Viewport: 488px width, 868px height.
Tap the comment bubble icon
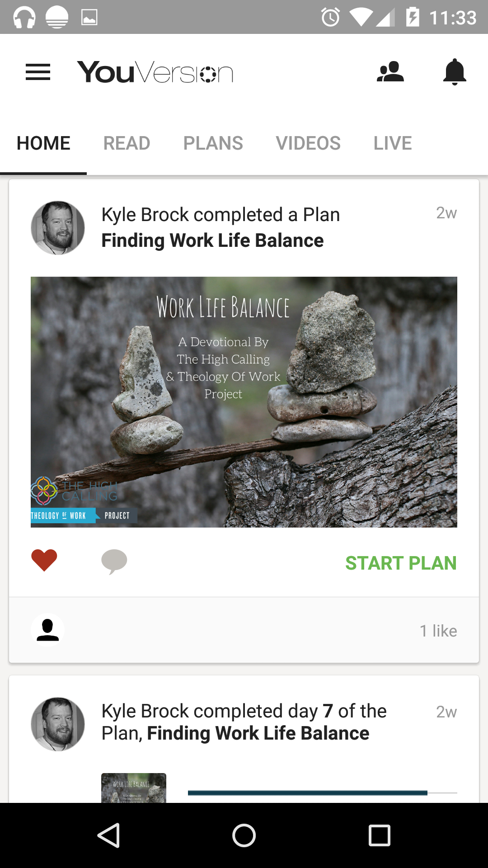coord(114,561)
